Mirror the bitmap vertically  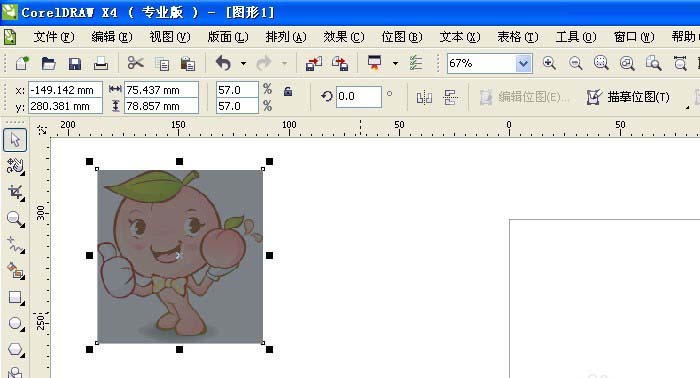click(450, 97)
